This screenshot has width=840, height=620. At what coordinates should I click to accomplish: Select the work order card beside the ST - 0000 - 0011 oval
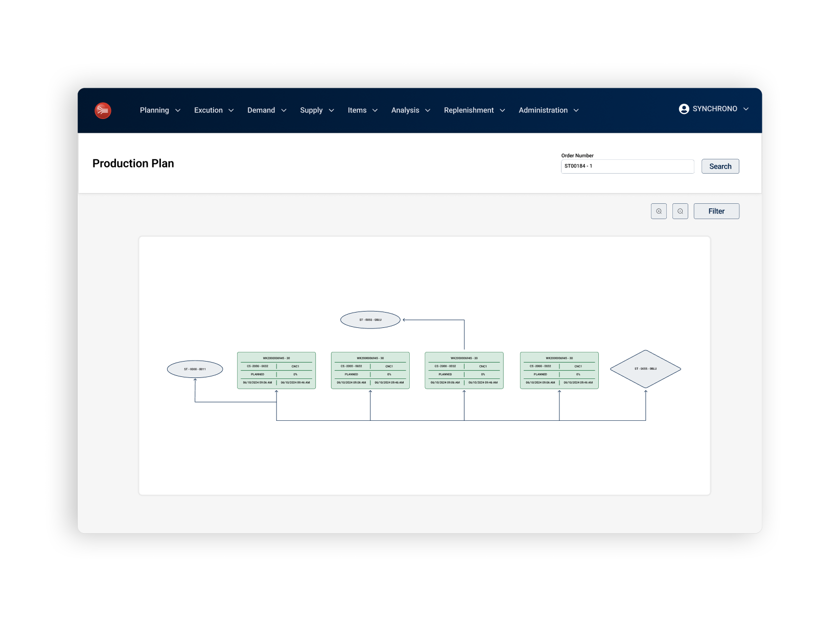(x=276, y=370)
